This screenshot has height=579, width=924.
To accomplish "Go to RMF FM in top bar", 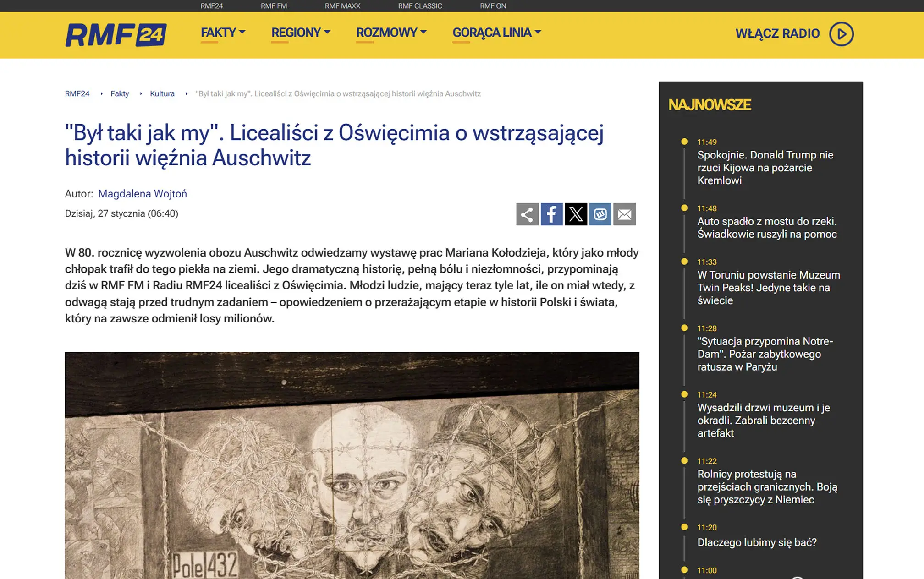I will pyautogui.click(x=274, y=6).
